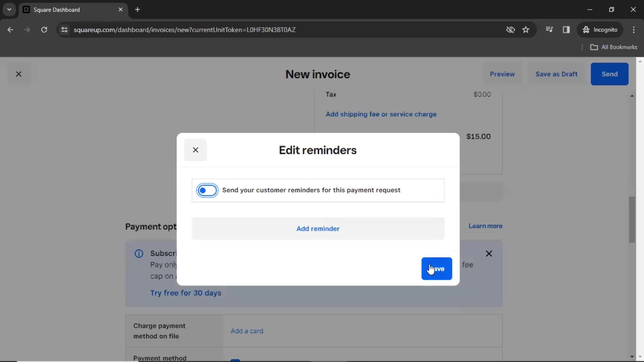Viewport: 644px width, 362px height.
Task: Click the forward navigation arrow
Action: (27, 29)
